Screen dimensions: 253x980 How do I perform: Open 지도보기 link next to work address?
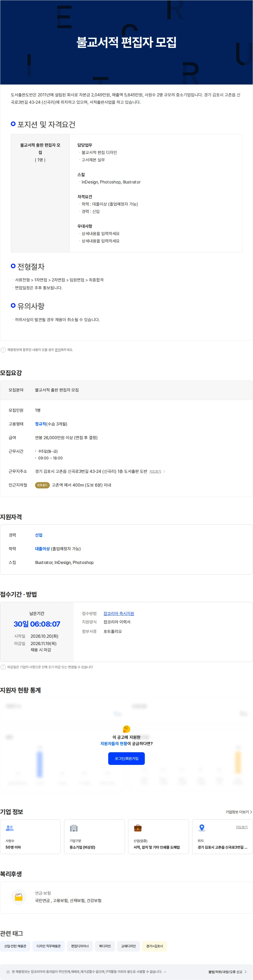pyautogui.click(x=155, y=471)
